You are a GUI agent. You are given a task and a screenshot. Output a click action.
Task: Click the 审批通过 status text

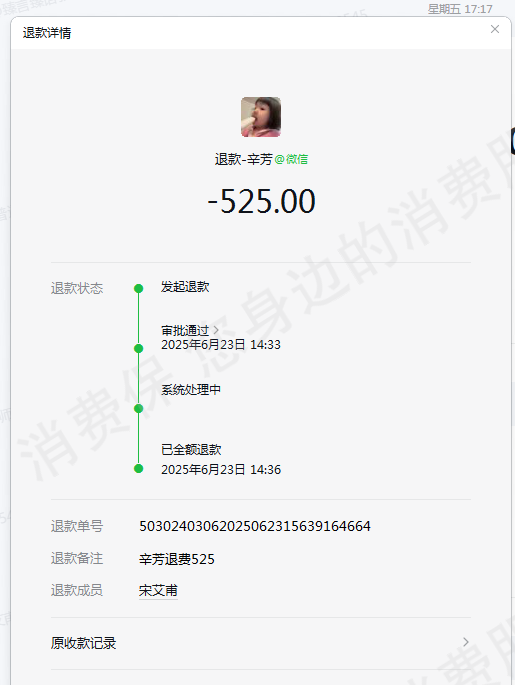point(185,330)
